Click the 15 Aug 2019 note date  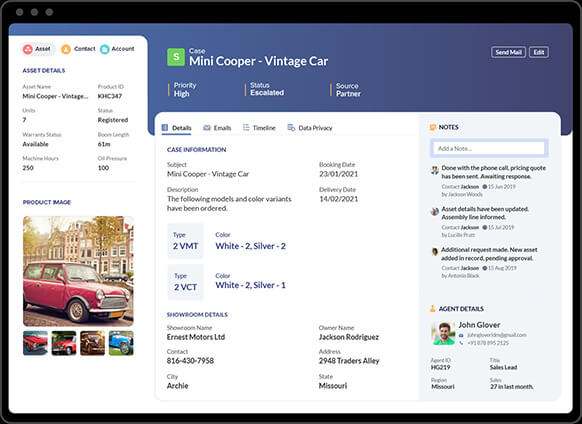point(503,268)
